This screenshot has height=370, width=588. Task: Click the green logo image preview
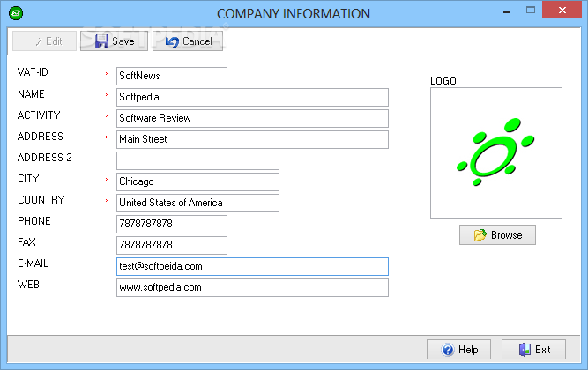pos(496,153)
